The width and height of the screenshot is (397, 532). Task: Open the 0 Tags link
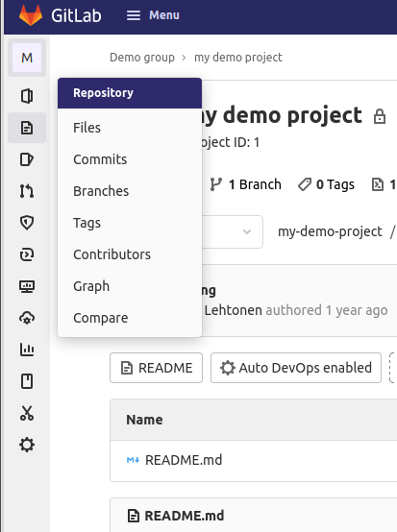(x=326, y=184)
